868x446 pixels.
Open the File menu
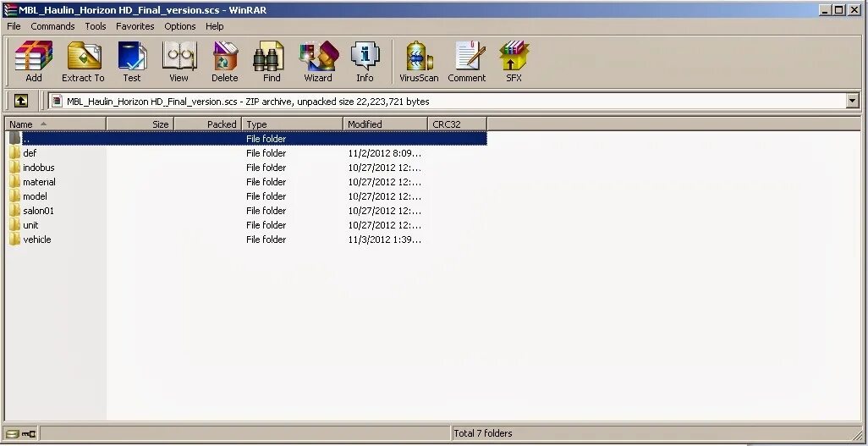14,26
